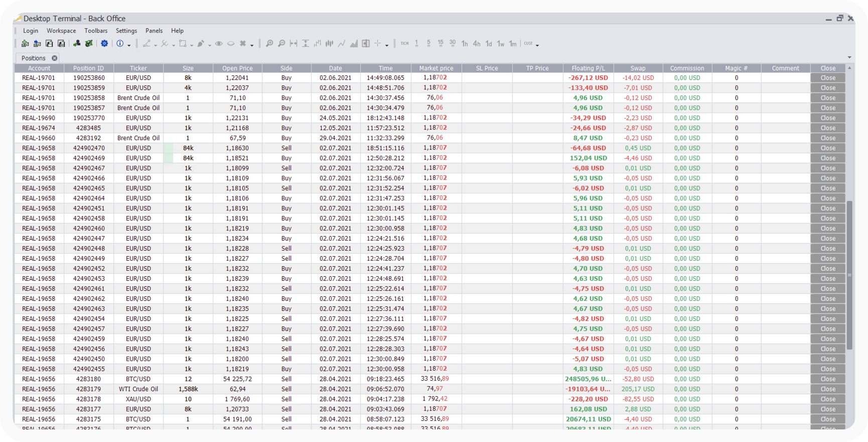Expand the brush tool dropdown arrow
This screenshot has width=868, height=442.
210,45
